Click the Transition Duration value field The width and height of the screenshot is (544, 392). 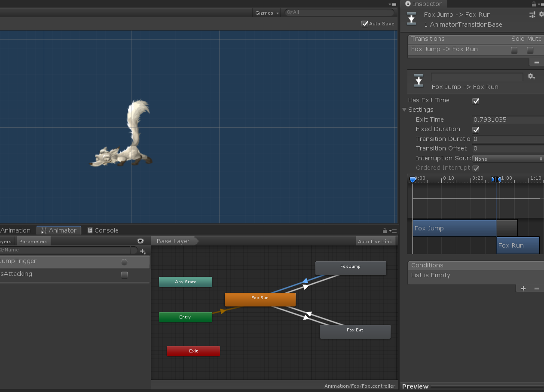pyautogui.click(x=508, y=139)
